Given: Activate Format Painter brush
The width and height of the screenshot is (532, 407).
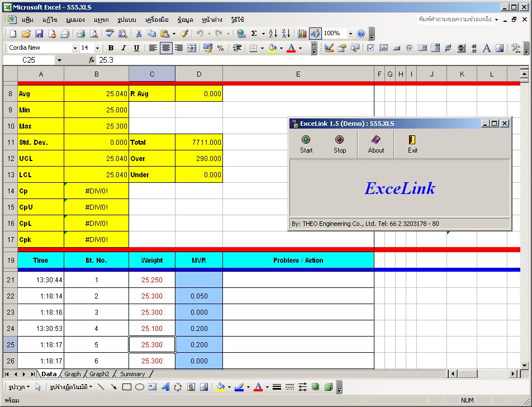Looking at the screenshot, I should tap(184, 34).
